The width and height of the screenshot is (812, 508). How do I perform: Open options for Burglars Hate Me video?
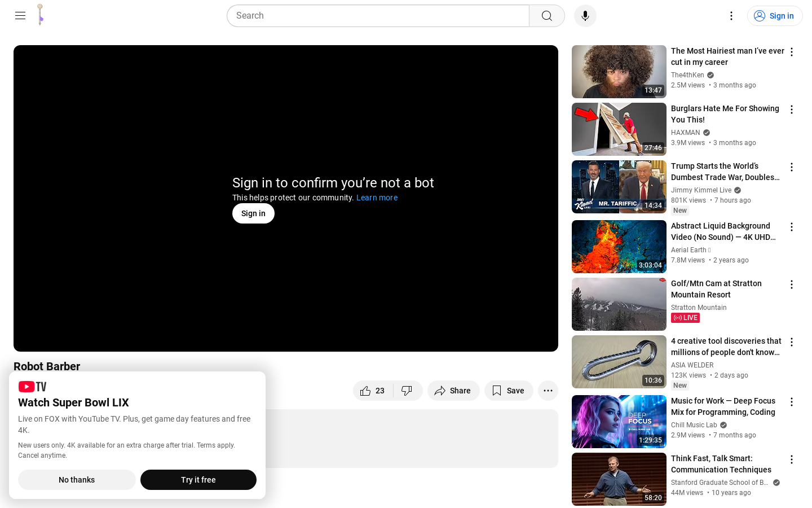pos(792,110)
